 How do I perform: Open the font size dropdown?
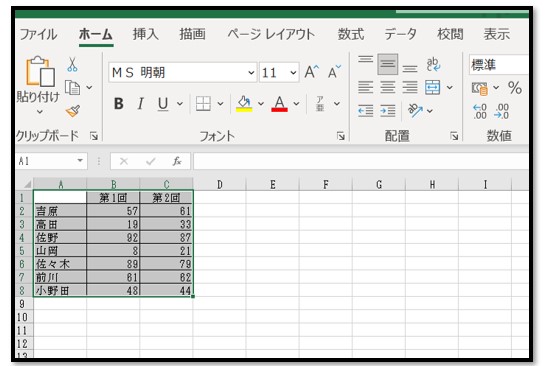293,72
